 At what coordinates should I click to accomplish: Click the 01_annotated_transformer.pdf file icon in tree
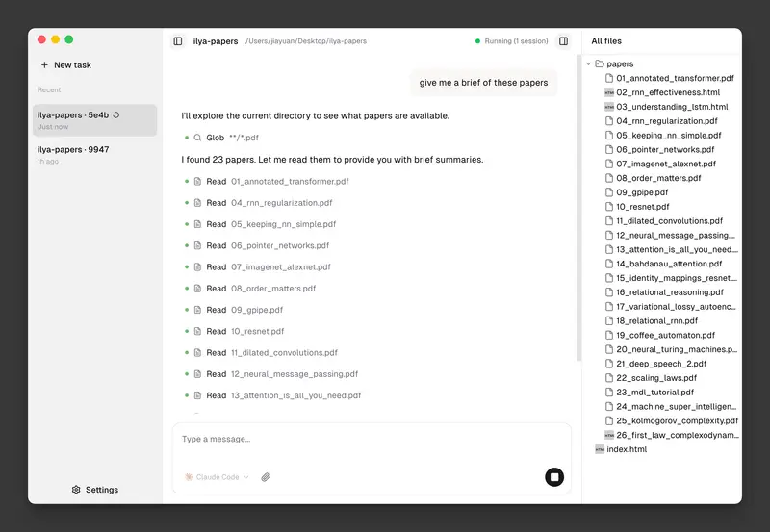[609, 78]
